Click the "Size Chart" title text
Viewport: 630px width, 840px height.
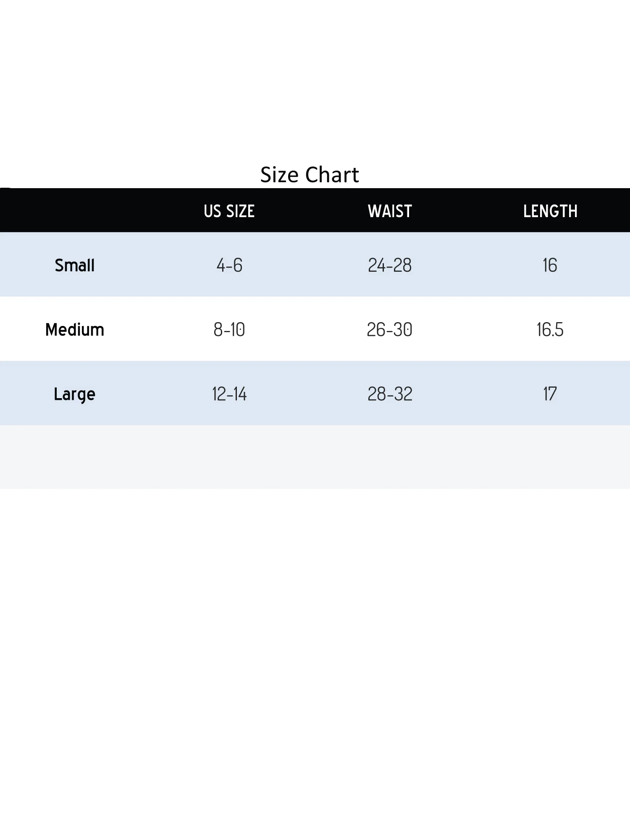tap(310, 175)
